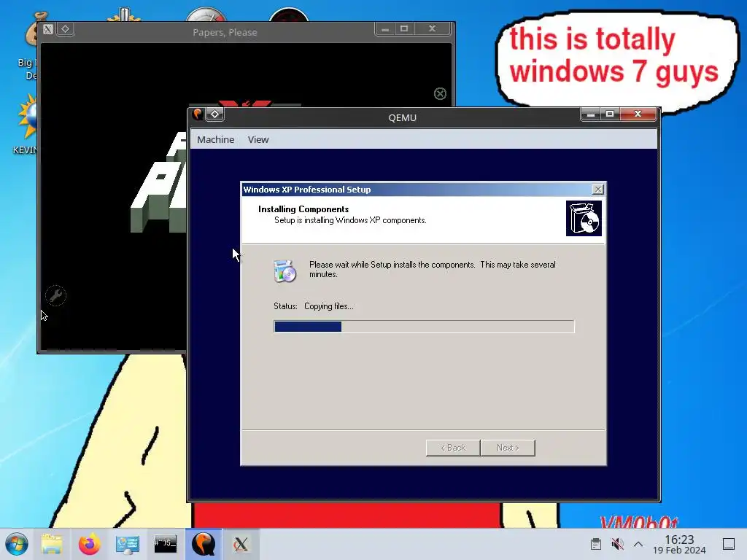Click the Papers, Please window title text
Viewport: 747px width, 560px height.
click(225, 32)
